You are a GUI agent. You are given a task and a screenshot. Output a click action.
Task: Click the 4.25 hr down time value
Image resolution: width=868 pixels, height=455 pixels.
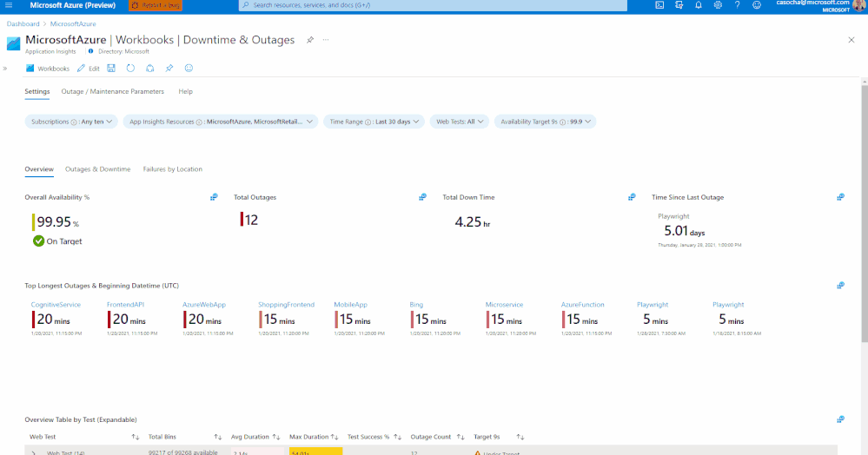pyautogui.click(x=472, y=222)
